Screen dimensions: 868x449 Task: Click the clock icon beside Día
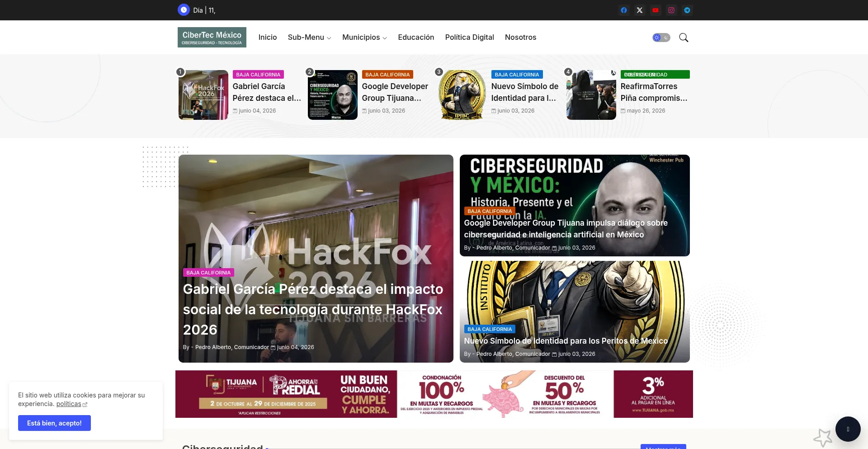(x=184, y=10)
